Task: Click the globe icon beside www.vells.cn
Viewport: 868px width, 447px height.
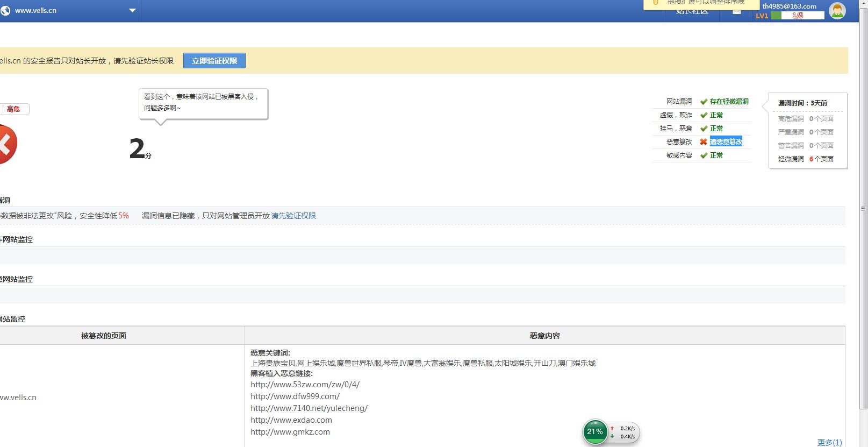Action: [x=5, y=10]
